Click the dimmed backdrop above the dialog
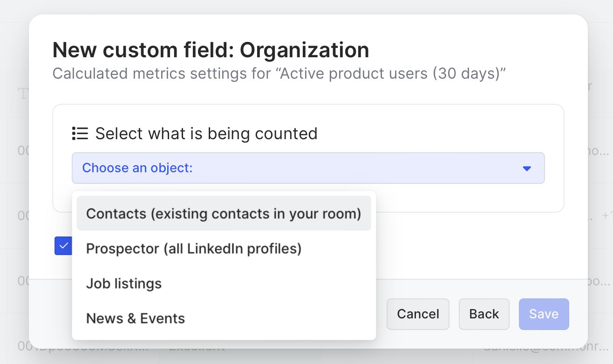 (306, 7)
